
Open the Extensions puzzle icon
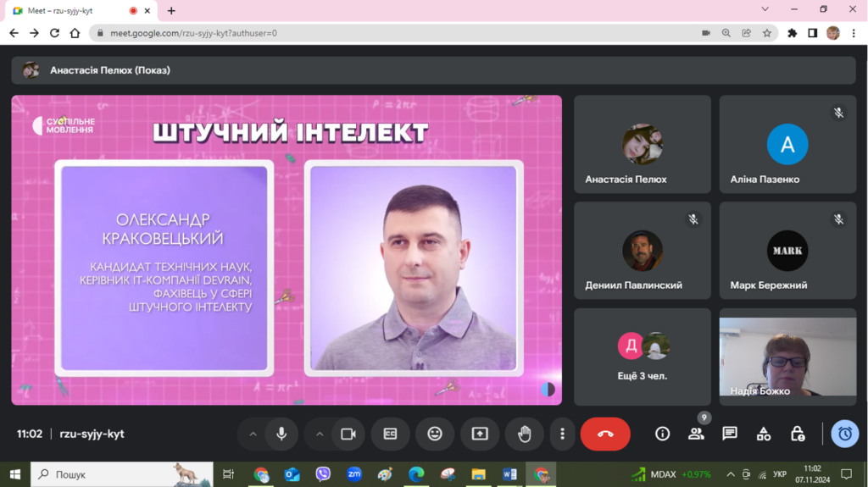(793, 33)
